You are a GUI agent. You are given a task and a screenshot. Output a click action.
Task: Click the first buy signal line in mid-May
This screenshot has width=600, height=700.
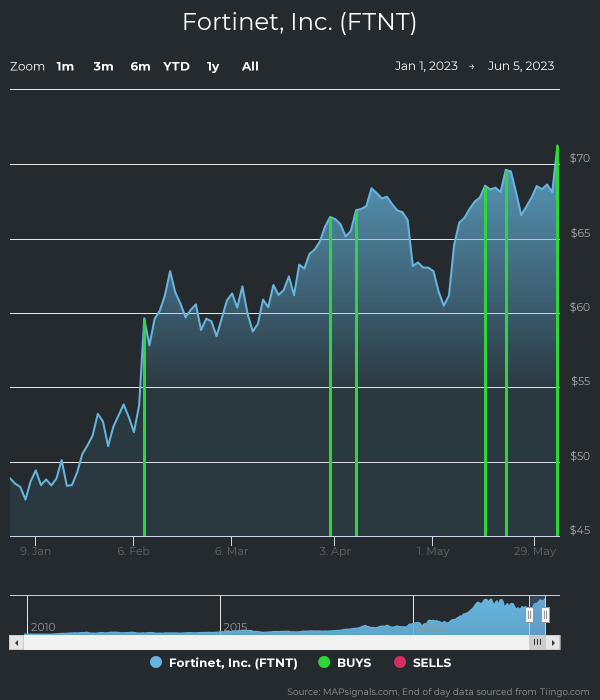pyautogui.click(x=485, y=361)
